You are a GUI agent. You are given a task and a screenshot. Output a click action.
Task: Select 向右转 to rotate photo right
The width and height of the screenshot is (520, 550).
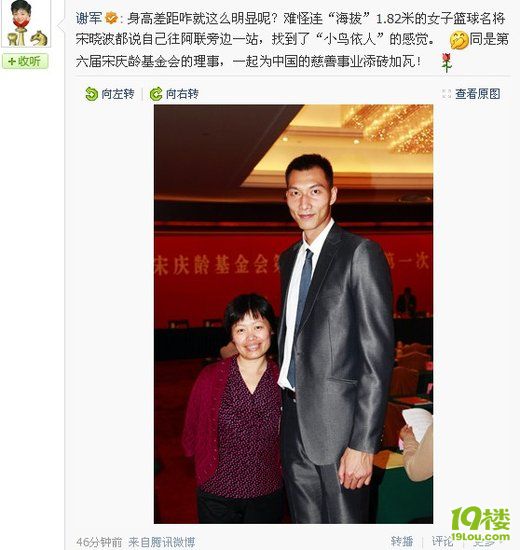pos(174,94)
